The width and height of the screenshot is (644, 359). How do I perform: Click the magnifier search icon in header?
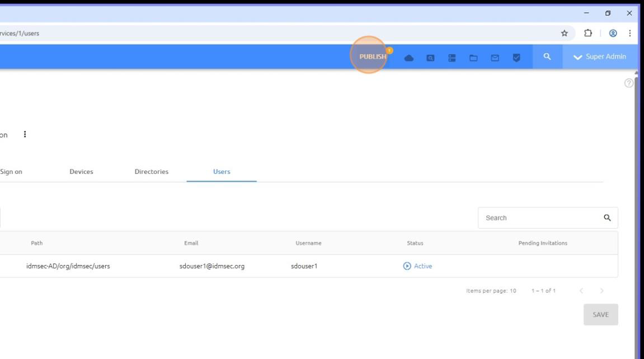(x=547, y=56)
